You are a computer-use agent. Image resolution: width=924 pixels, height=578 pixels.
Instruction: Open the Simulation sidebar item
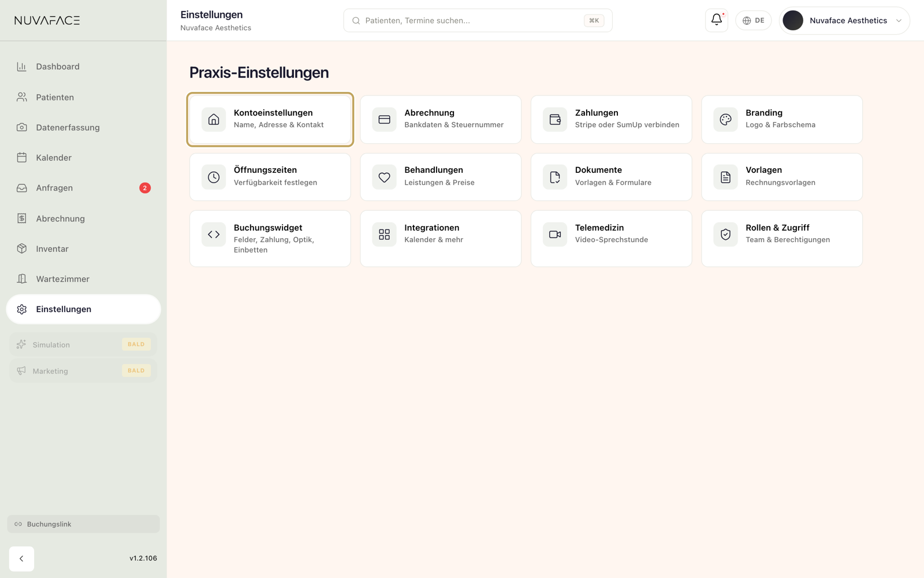83,344
